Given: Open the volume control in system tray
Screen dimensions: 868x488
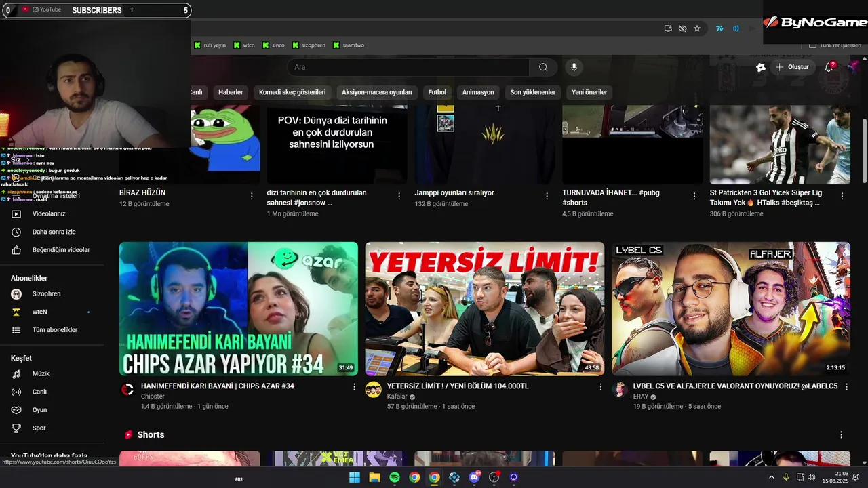Looking at the screenshot, I should click(812, 477).
